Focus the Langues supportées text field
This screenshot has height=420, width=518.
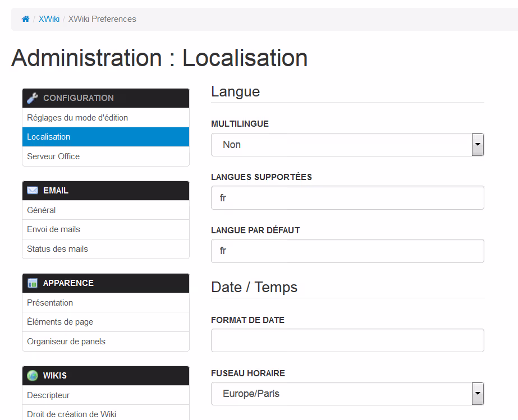[x=347, y=198]
